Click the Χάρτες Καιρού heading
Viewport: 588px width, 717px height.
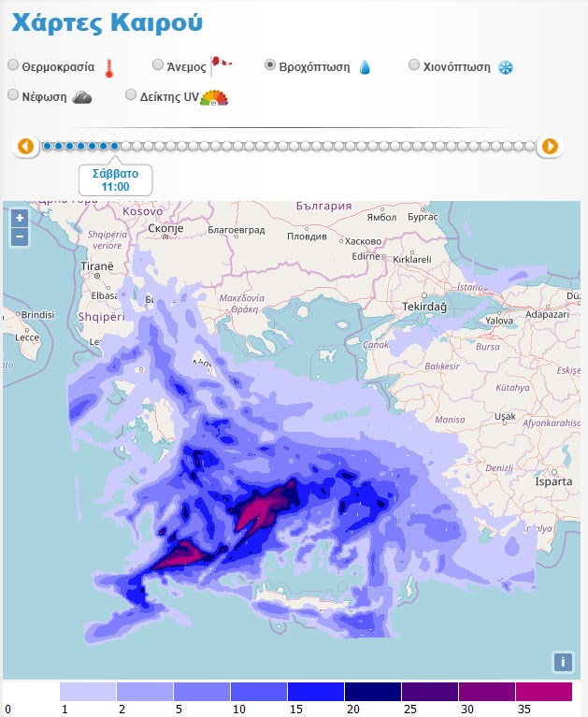click(x=107, y=22)
